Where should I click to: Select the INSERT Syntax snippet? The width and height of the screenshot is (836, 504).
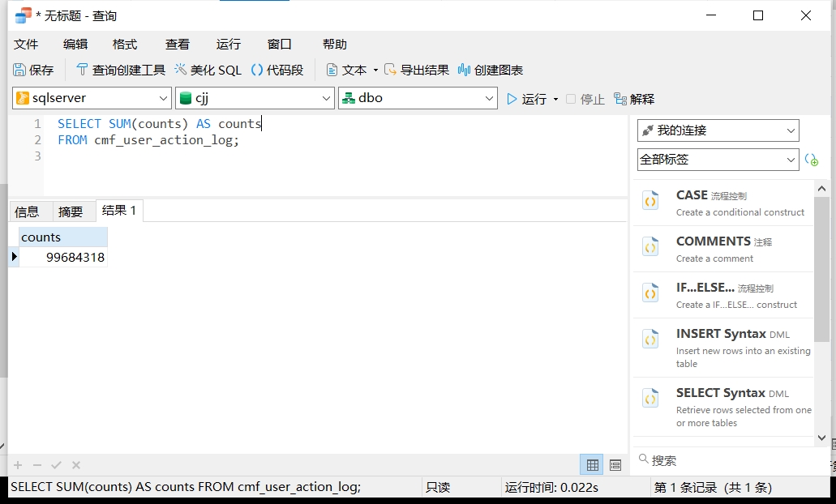723,348
